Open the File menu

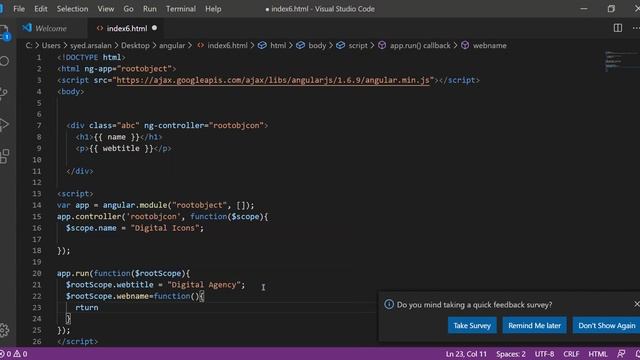pos(19,9)
